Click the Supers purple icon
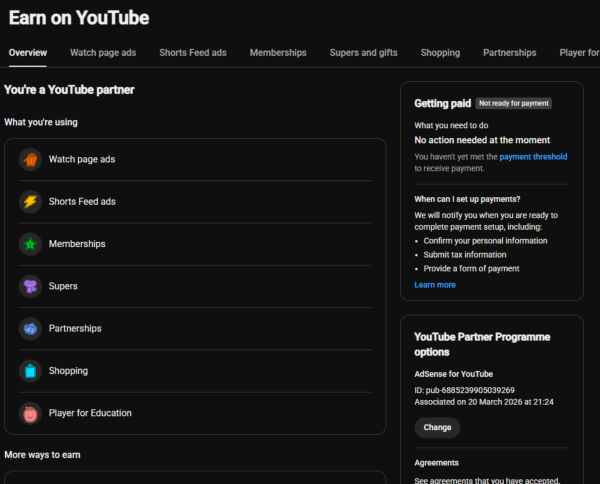Viewport: 600px width, 484px height. pos(30,286)
